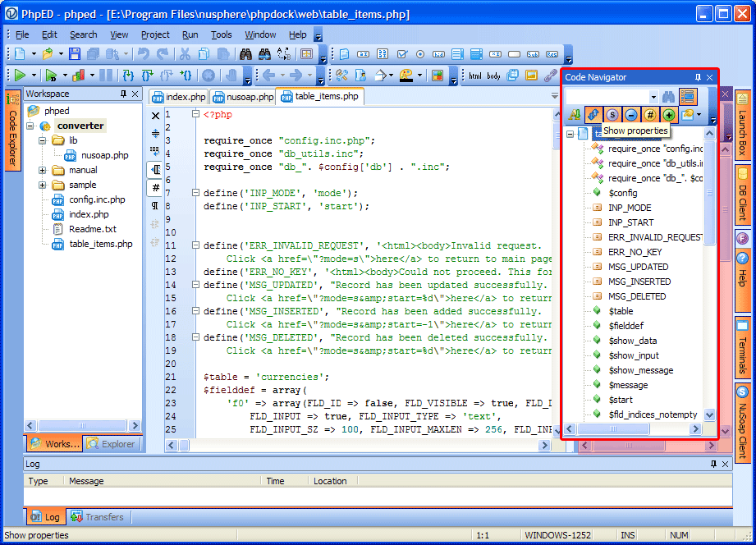Open the Project menu
Screen dimensions: 756x545
(155, 34)
